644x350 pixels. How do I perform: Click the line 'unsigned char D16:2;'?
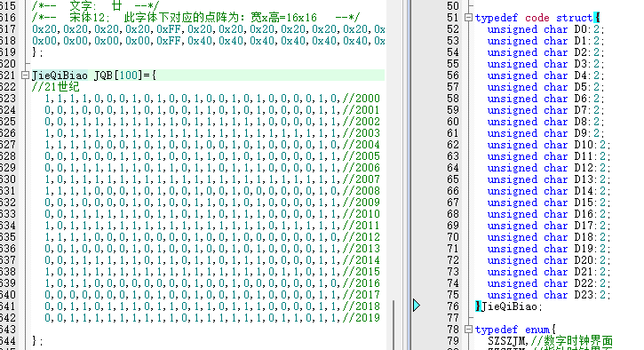pos(549,214)
